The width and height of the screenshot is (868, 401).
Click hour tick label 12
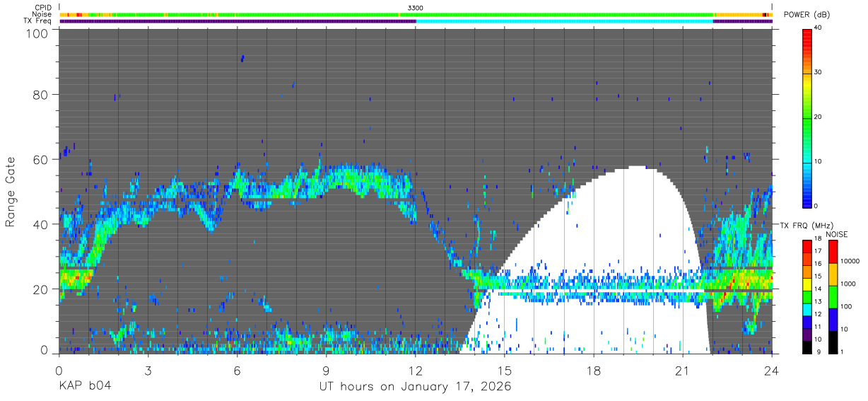416,370
